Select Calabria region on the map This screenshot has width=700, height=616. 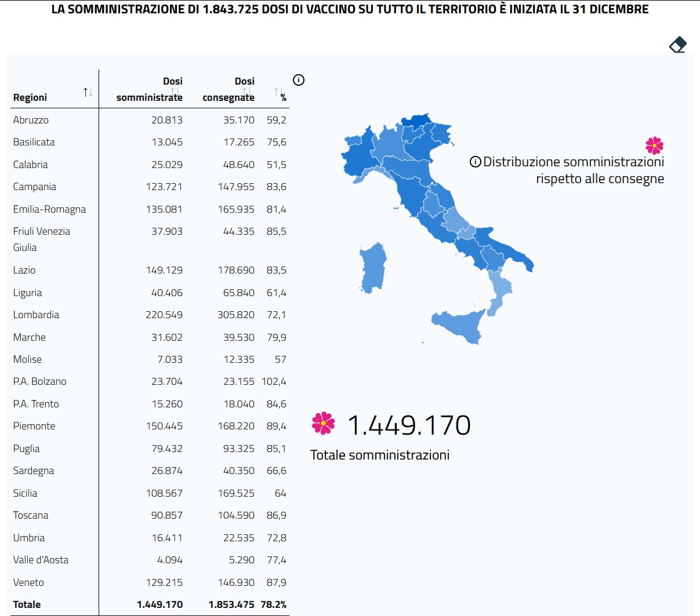500,290
